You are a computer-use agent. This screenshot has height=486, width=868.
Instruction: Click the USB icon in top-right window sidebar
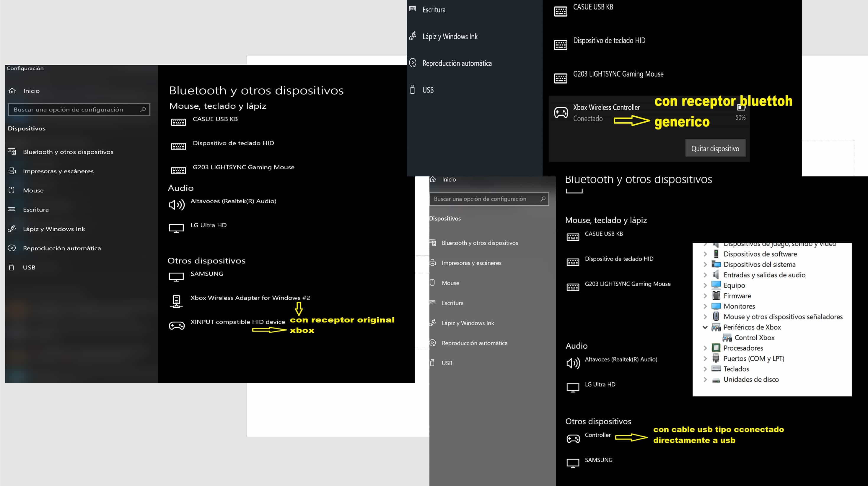pos(412,90)
